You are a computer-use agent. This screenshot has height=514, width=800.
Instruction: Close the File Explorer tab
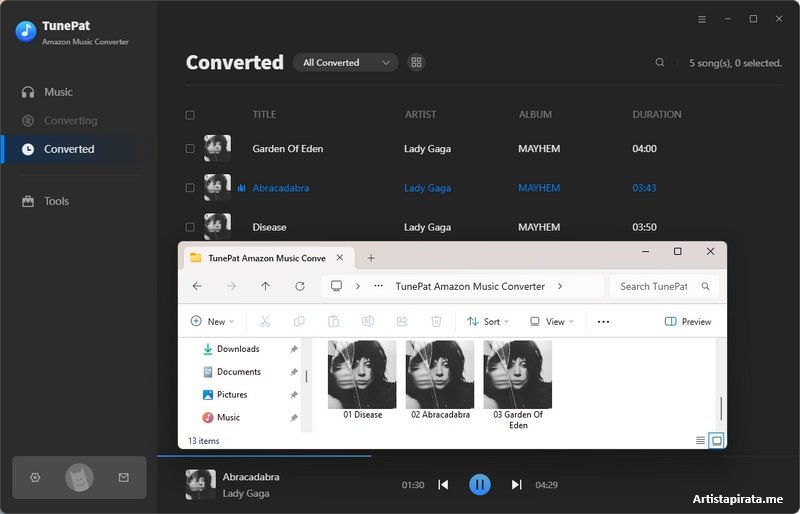340,258
